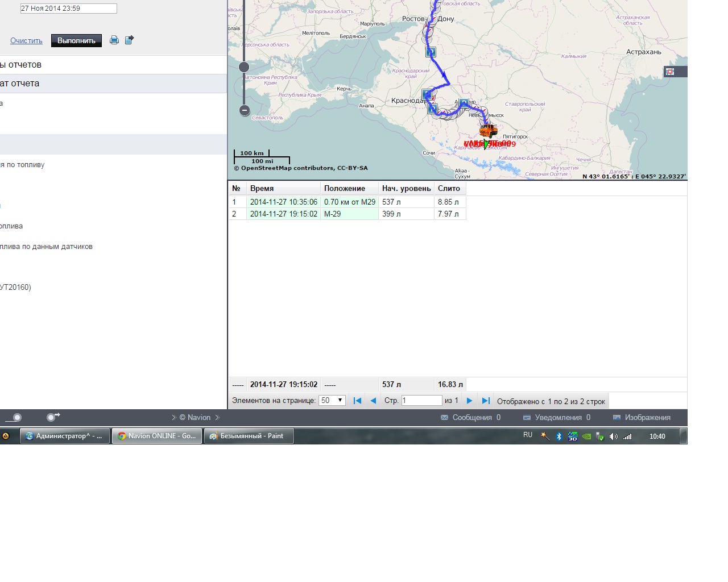Switch to the Paint window in taskbar

point(249,436)
